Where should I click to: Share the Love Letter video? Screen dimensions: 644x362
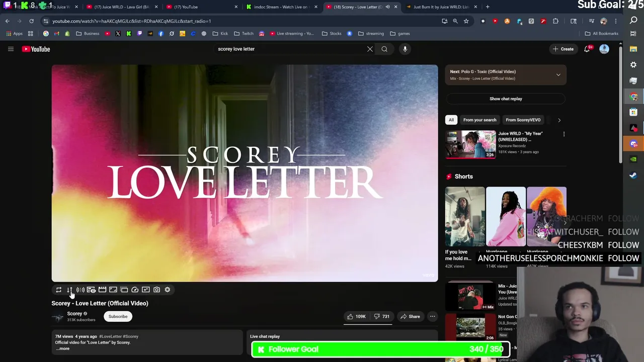coord(410,316)
